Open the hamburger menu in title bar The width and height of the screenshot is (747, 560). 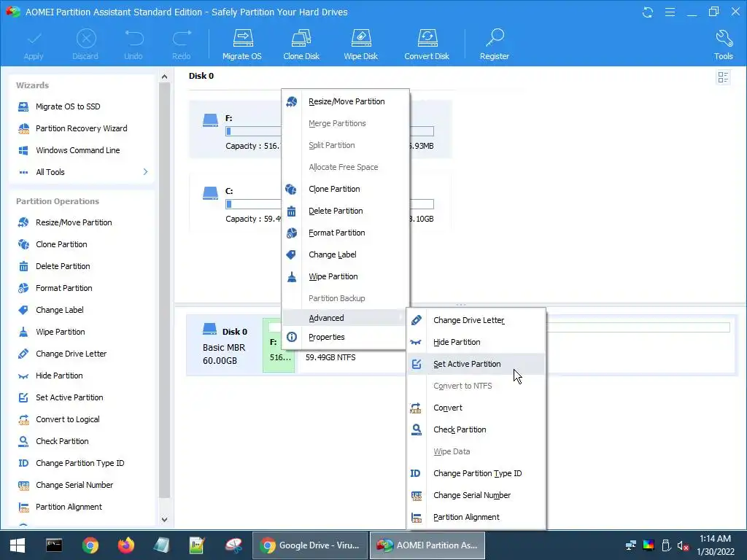pos(670,12)
